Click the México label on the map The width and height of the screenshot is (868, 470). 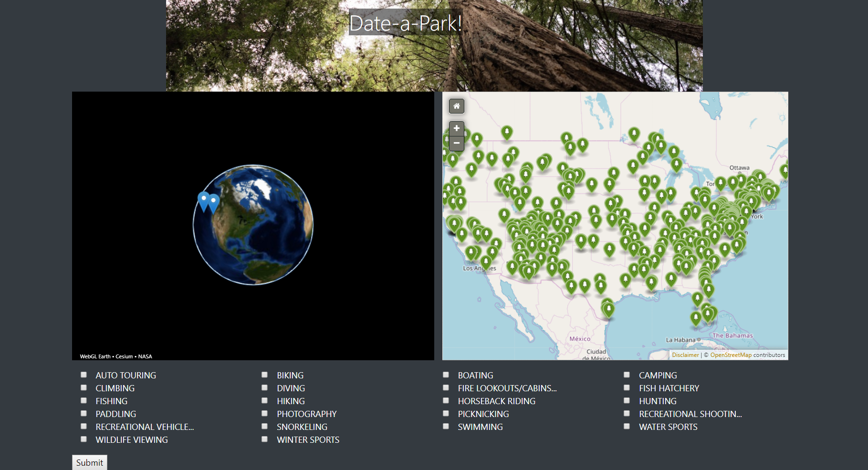point(580,339)
